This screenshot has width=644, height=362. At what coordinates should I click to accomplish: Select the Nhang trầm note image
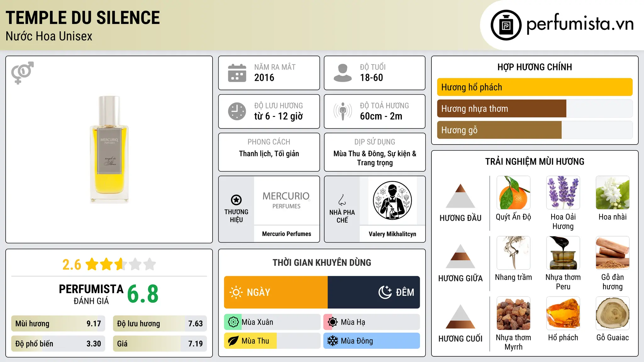[514, 253]
